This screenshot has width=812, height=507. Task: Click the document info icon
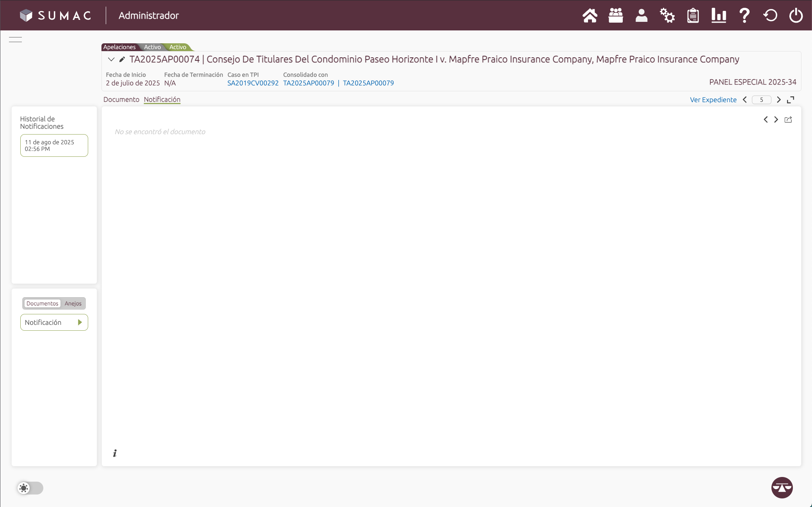click(115, 453)
